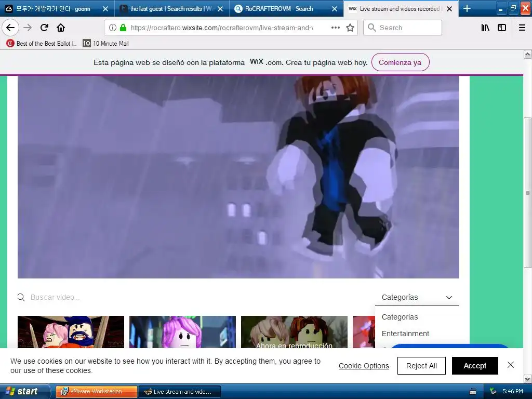Accept cookies with the Accept button
Viewport: 532px width, 399px height.
point(475,366)
